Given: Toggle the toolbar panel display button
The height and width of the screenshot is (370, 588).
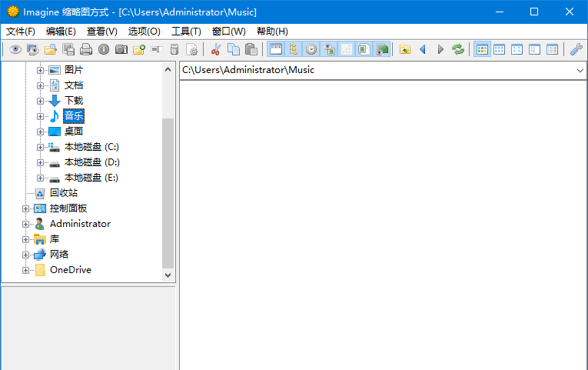Looking at the screenshot, I should (276, 49).
